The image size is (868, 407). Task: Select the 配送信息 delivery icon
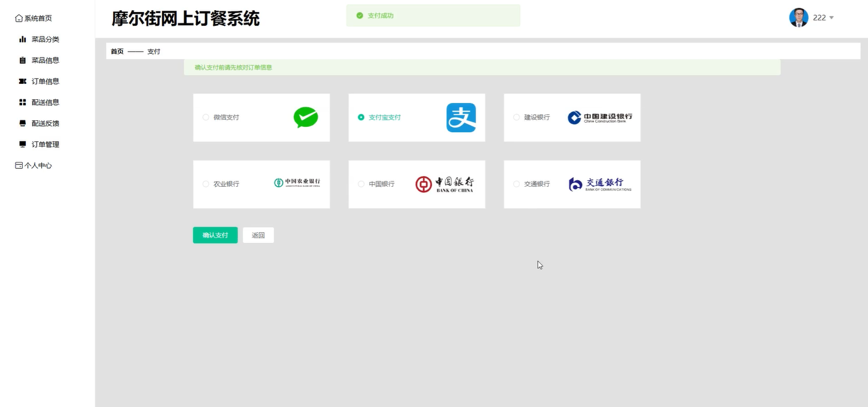(22, 102)
